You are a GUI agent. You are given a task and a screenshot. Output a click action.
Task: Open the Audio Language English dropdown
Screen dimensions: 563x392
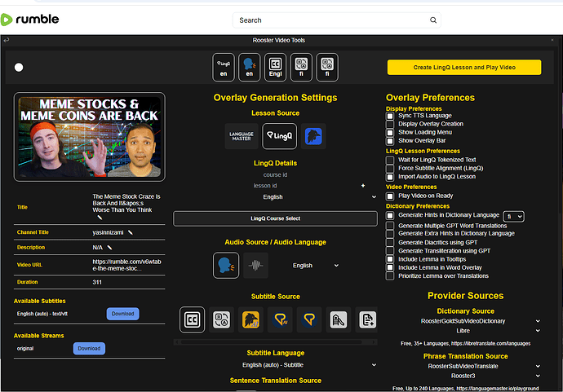click(x=316, y=266)
